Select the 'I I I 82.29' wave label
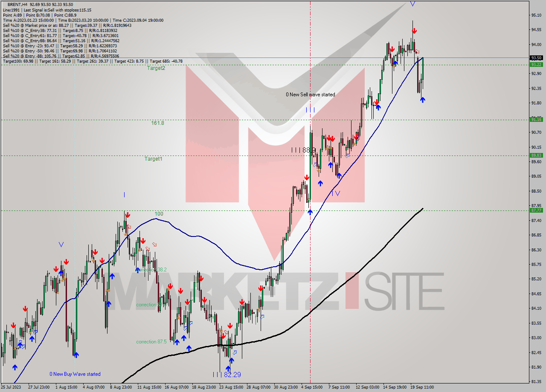546x392 pixels. click(227, 375)
